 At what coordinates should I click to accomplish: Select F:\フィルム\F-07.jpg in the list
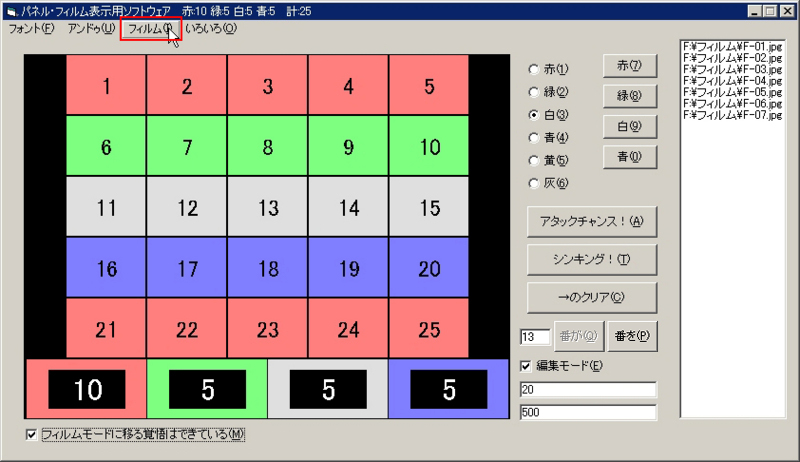[x=732, y=115]
